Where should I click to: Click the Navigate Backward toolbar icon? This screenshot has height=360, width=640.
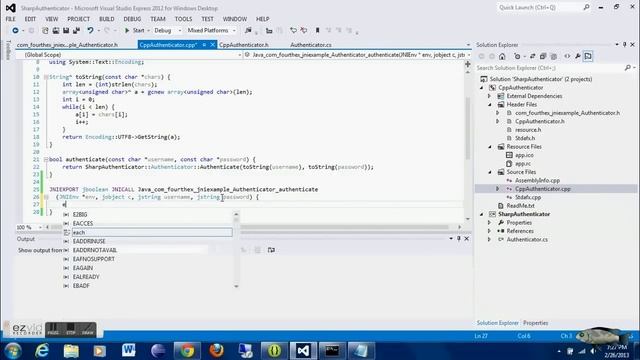pos(15,31)
